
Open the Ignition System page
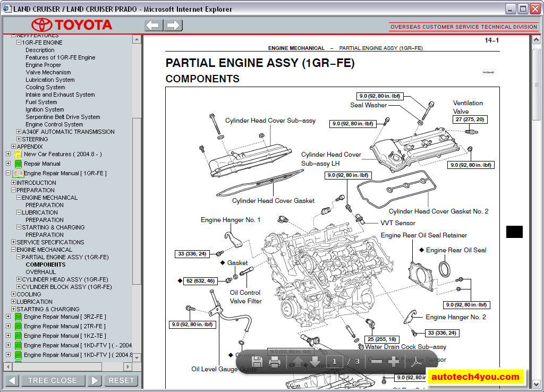point(45,109)
